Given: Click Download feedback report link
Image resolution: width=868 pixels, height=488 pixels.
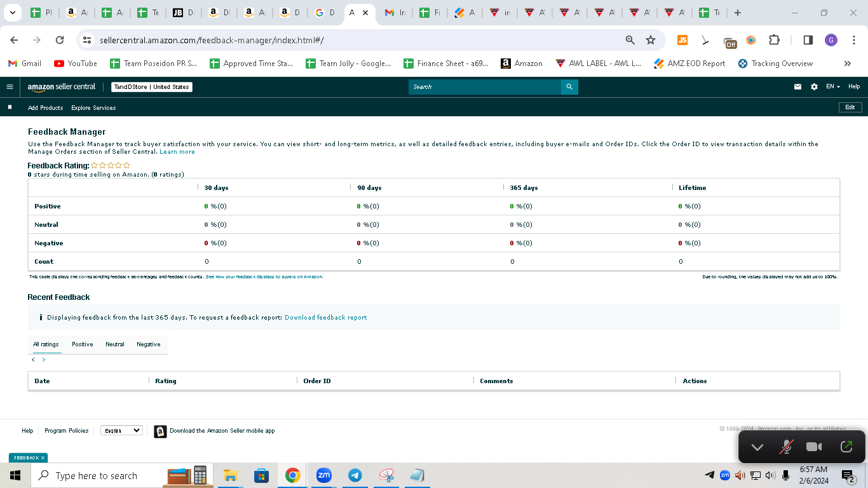Looking at the screenshot, I should pyautogui.click(x=325, y=318).
